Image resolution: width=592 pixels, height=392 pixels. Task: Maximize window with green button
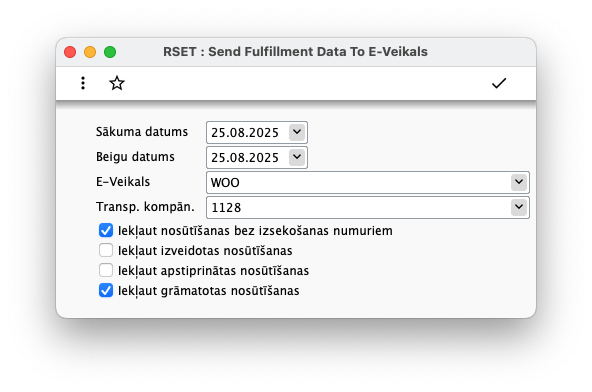click(110, 52)
